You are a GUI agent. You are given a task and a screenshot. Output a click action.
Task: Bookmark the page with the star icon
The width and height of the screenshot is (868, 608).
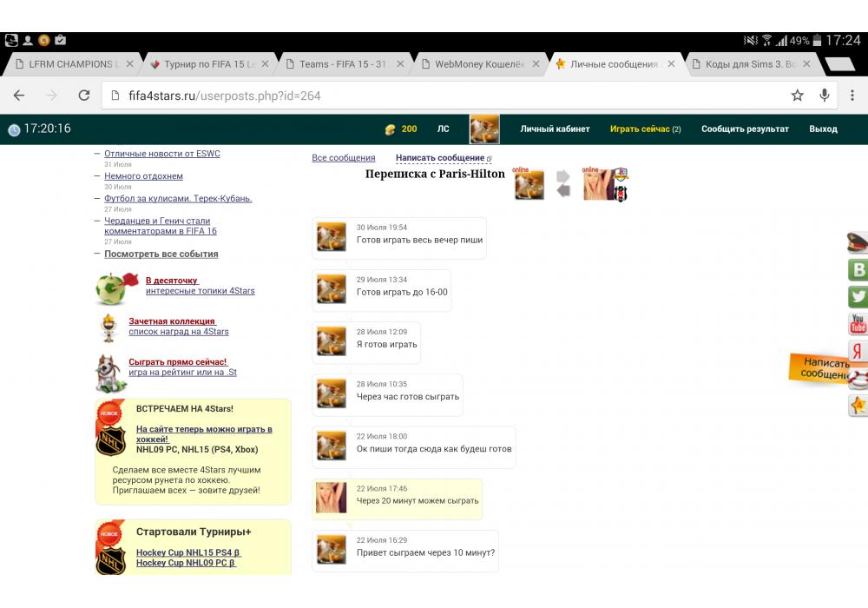pyautogui.click(x=797, y=96)
